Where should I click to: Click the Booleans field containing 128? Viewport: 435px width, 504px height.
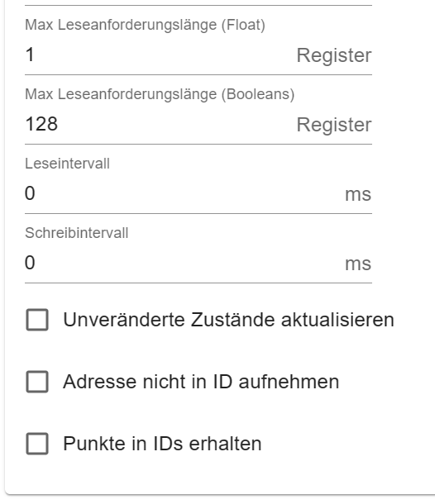[x=158, y=124]
